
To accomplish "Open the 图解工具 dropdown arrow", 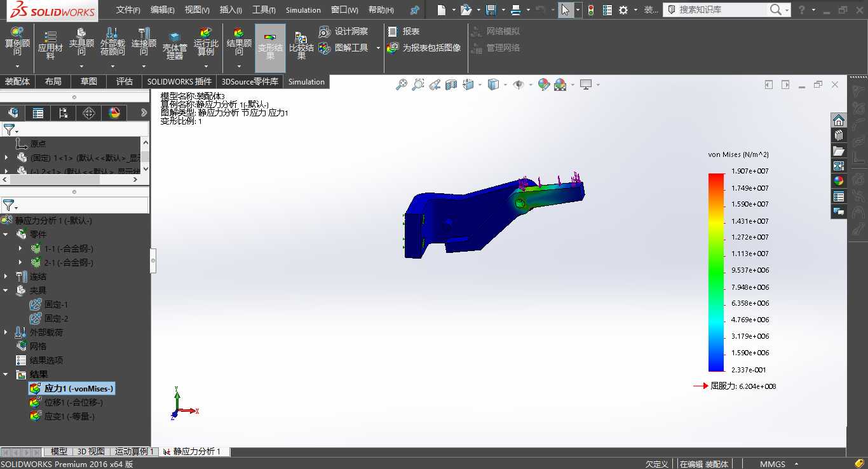I will point(378,48).
